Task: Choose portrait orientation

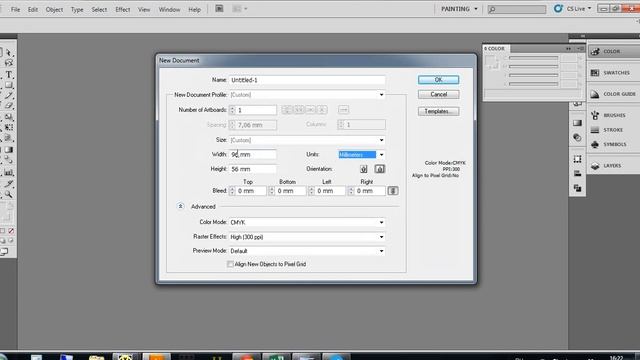Action: (x=364, y=169)
